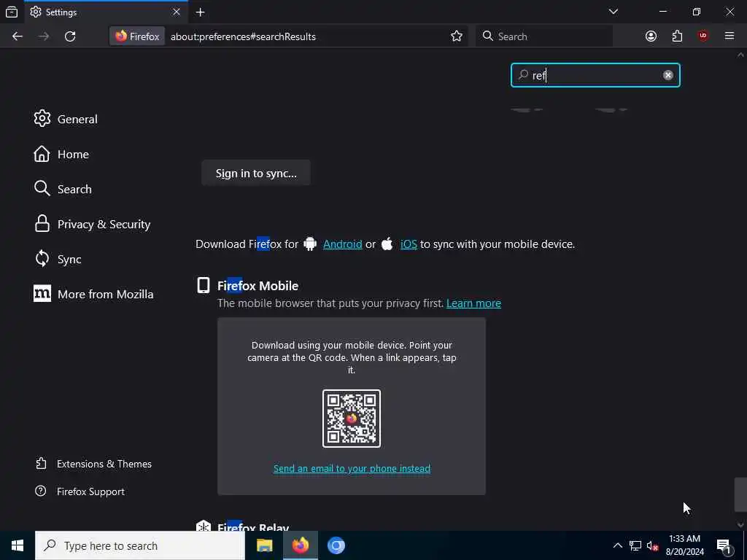This screenshot has height=560, width=747.
Task: Open Home settings category
Action: [61, 155]
